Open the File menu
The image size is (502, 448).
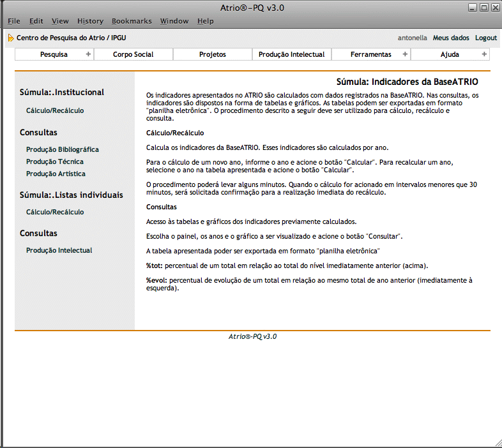(14, 21)
